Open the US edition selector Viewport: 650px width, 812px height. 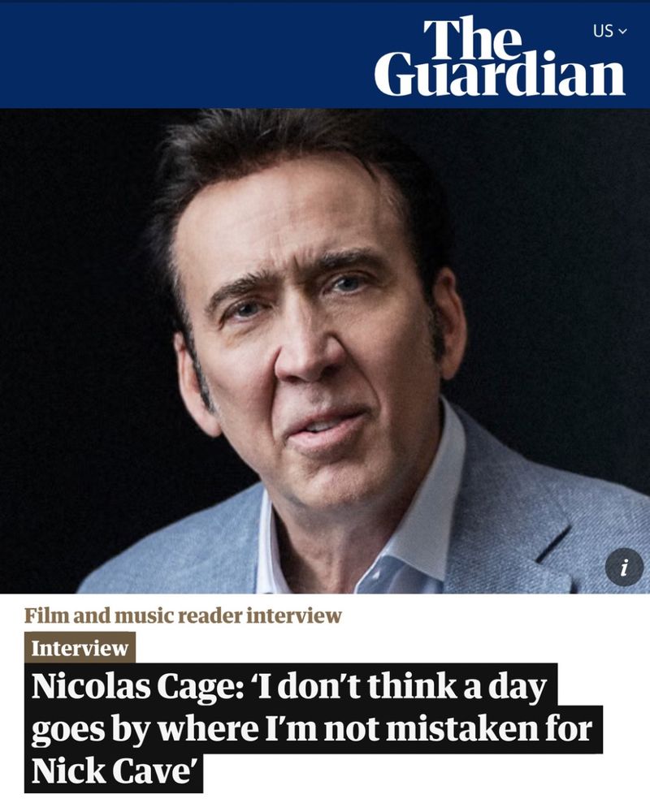pos(610,31)
